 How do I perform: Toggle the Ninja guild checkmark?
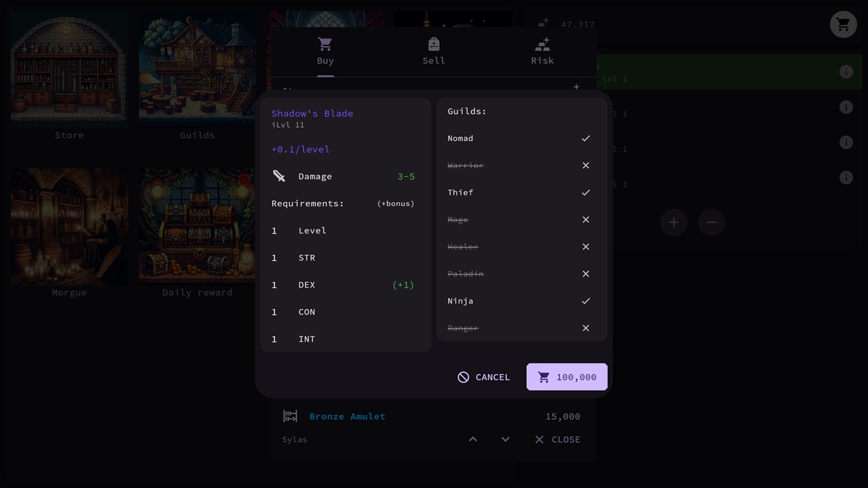pyautogui.click(x=585, y=301)
